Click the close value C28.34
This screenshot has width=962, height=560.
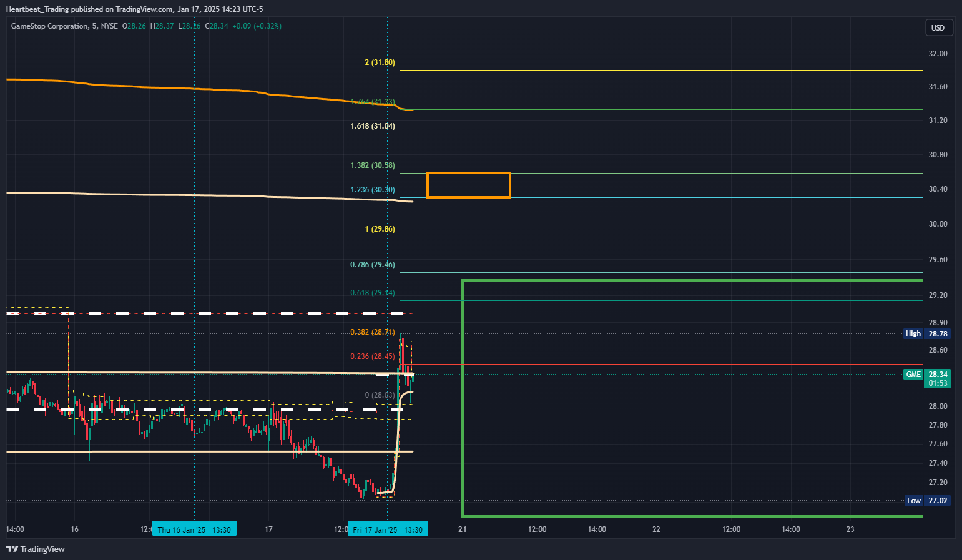pyautogui.click(x=217, y=26)
